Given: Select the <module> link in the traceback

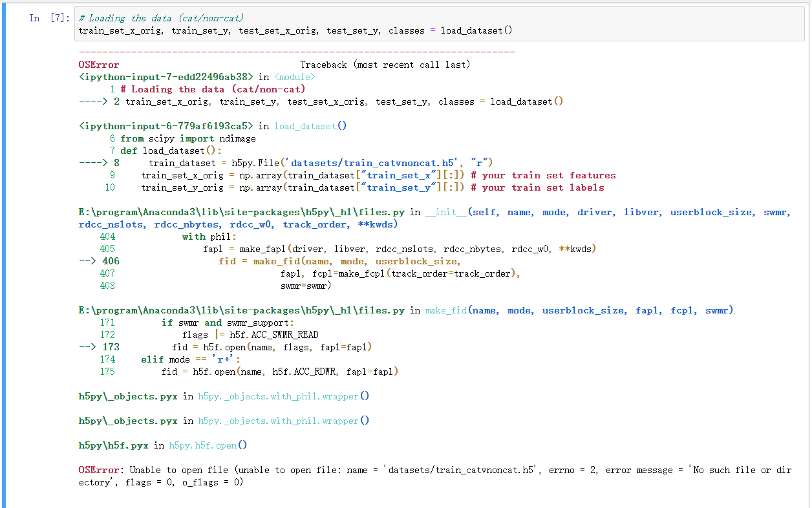Looking at the screenshot, I should [x=295, y=76].
